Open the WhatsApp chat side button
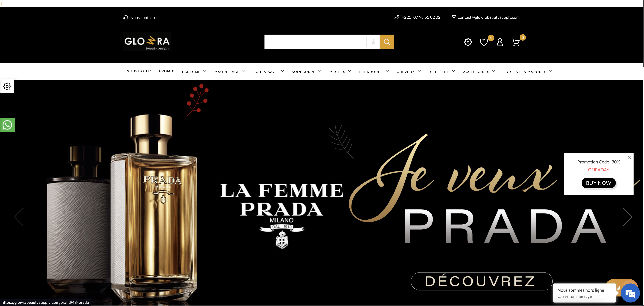The image size is (644, 306). pyautogui.click(x=7, y=125)
